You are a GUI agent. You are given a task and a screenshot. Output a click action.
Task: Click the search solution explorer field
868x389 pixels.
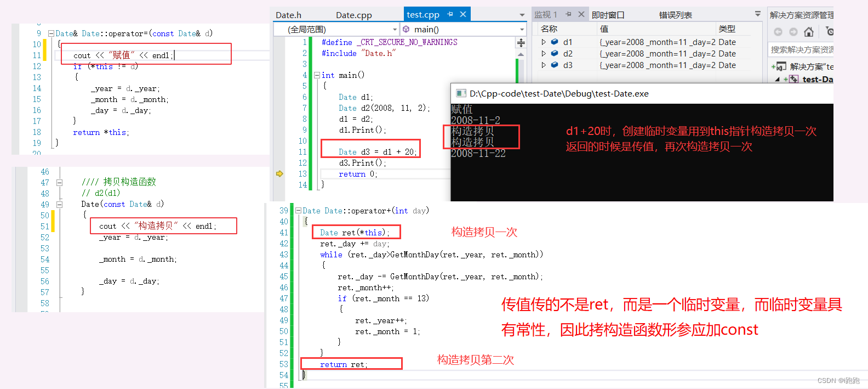tap(802, 50)
